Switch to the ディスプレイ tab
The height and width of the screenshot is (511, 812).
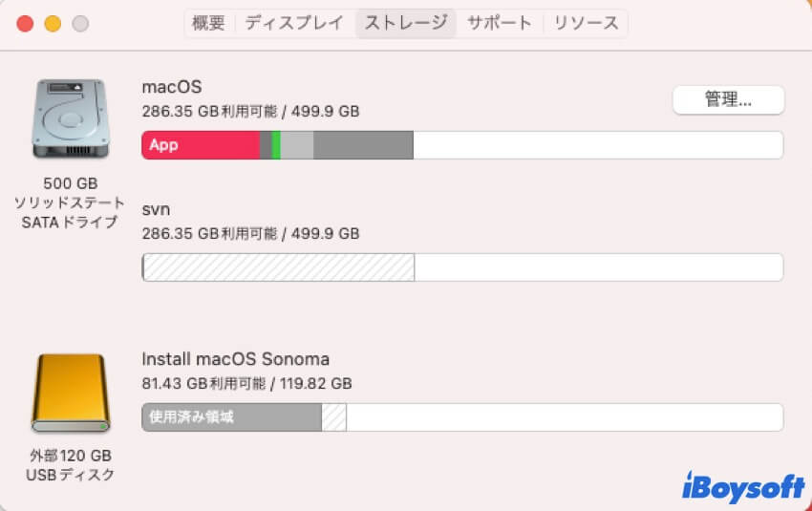tap(293, 23)
